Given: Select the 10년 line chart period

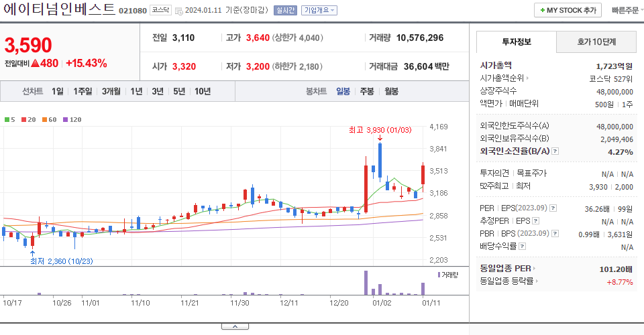Looking at the screenshot, I should point(203,91).
